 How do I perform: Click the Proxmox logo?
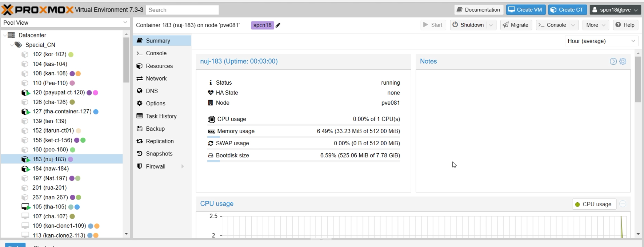pos(38,10)
